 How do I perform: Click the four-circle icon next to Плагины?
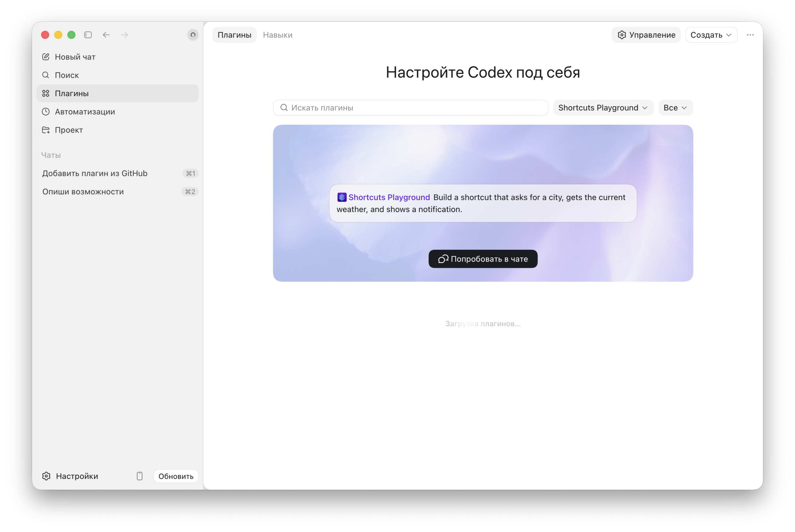tap(46, 93)
